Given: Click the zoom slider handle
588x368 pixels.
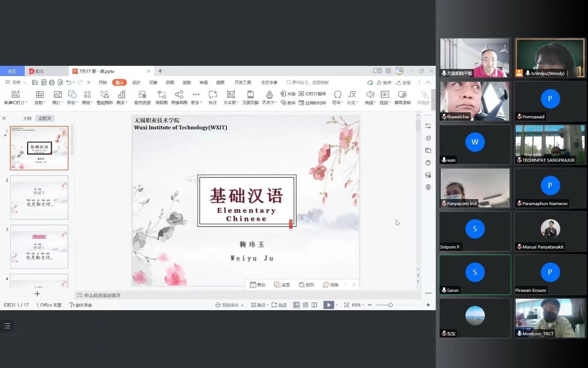Looking at the screenshot, I should [x=390, y=305].
